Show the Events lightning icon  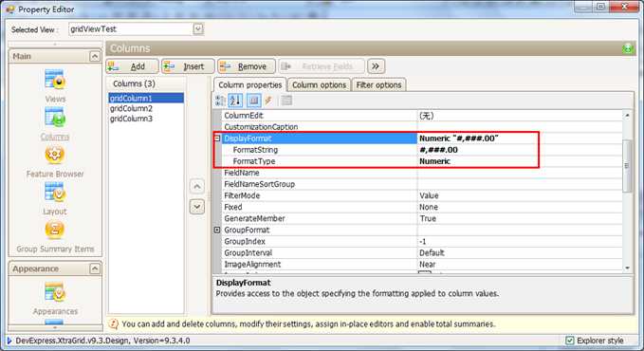pyautogui.click(x=268, y=101)
